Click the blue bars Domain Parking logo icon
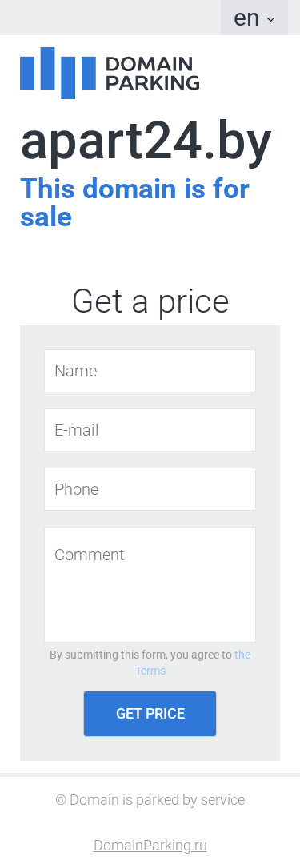Viewport: 300px width, 868px height. (x=58, y=73)
